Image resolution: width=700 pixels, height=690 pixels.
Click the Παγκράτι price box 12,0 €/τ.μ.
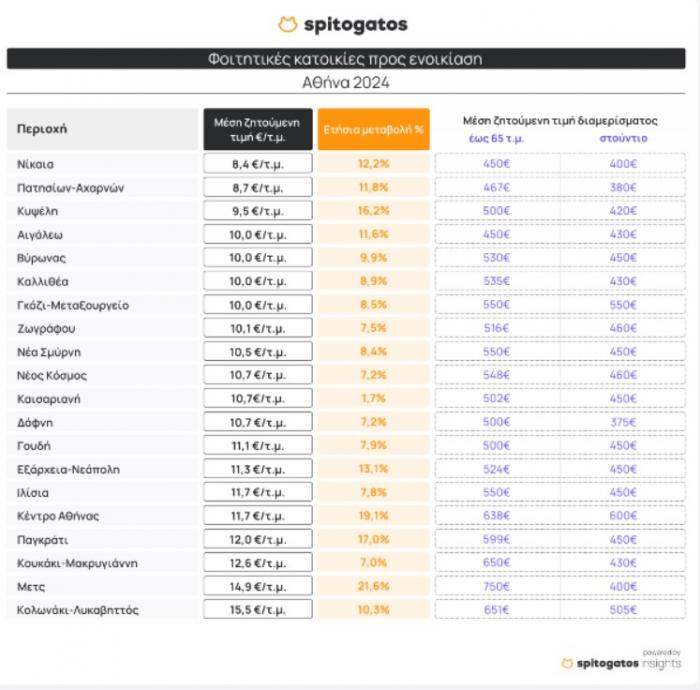258,539
